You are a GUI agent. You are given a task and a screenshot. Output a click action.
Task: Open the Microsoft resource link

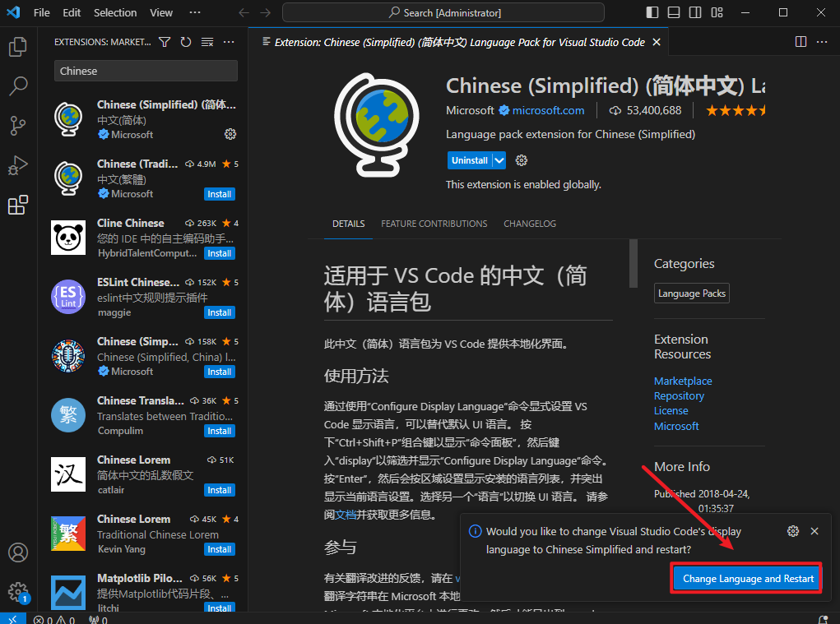tap(676, 426)
